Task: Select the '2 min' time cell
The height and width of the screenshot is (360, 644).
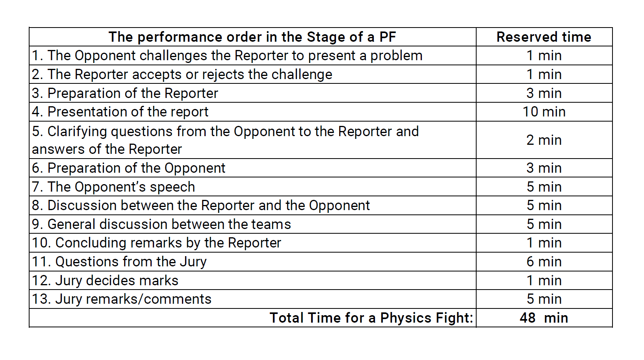Action: 544,140
